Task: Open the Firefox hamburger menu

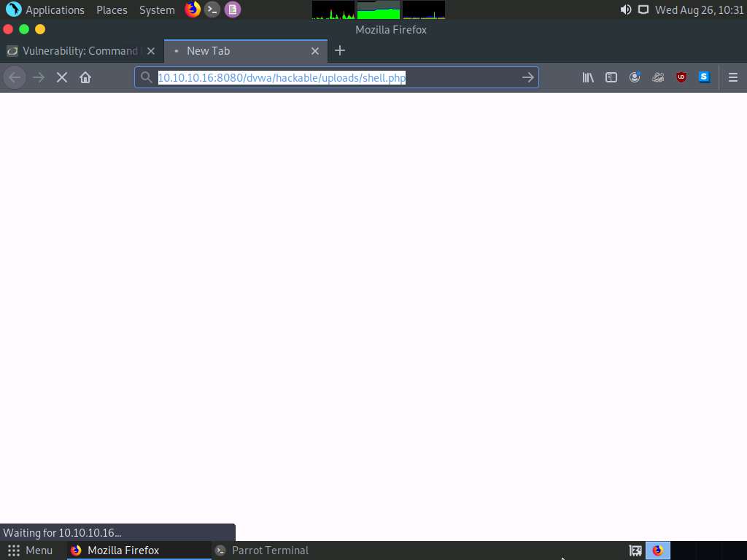Action: (x=732, y=77)
